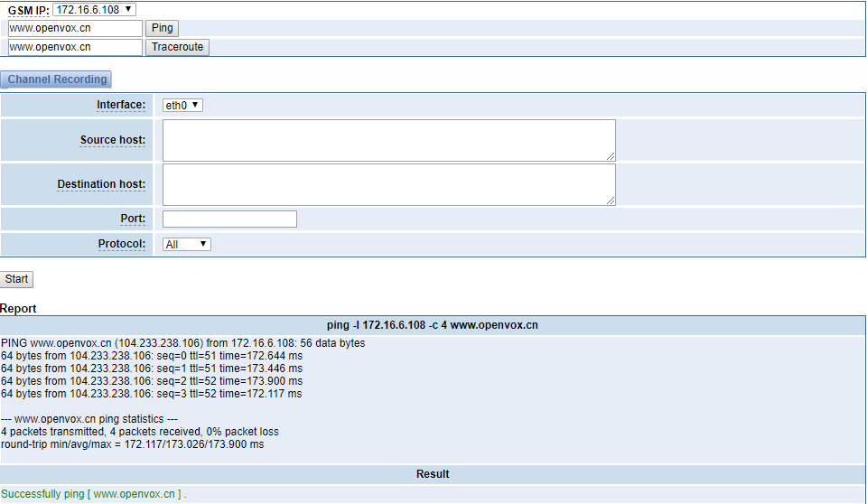Click the Protocol label
This screenshot has width=867, height=504.
122,244
